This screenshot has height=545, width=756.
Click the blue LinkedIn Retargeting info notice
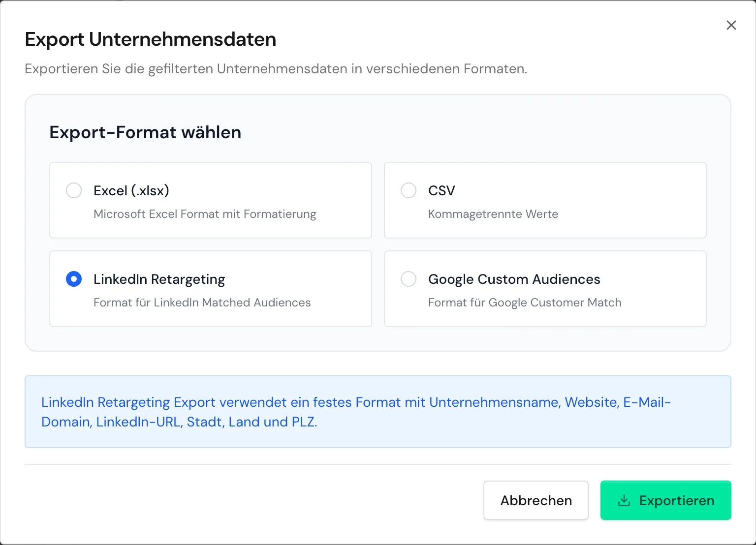(x=378, y=412)
